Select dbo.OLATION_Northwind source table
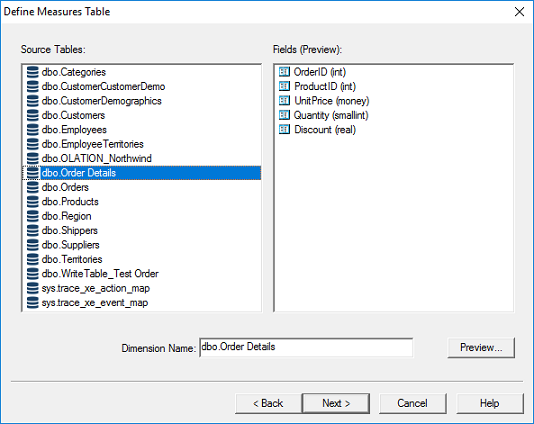Viewport: 534px width, 424px height. pyautogui.click(x=96, y=158)
